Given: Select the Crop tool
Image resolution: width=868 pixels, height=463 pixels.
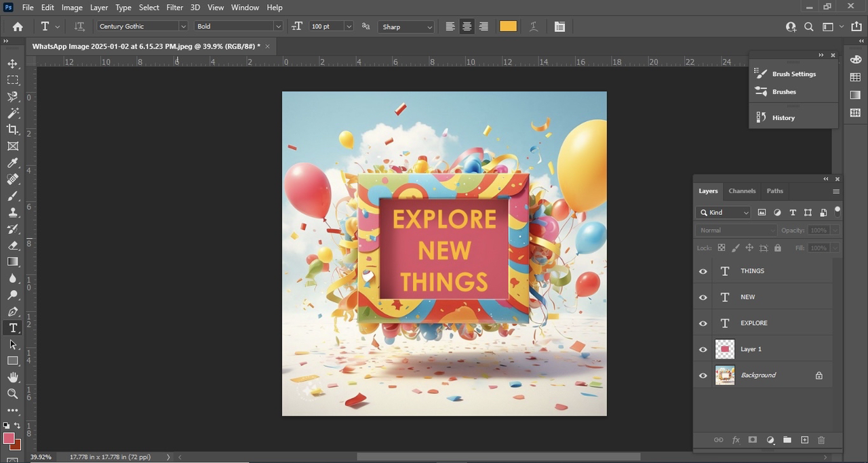Looking at the screenshot, I should coord(13,129).
